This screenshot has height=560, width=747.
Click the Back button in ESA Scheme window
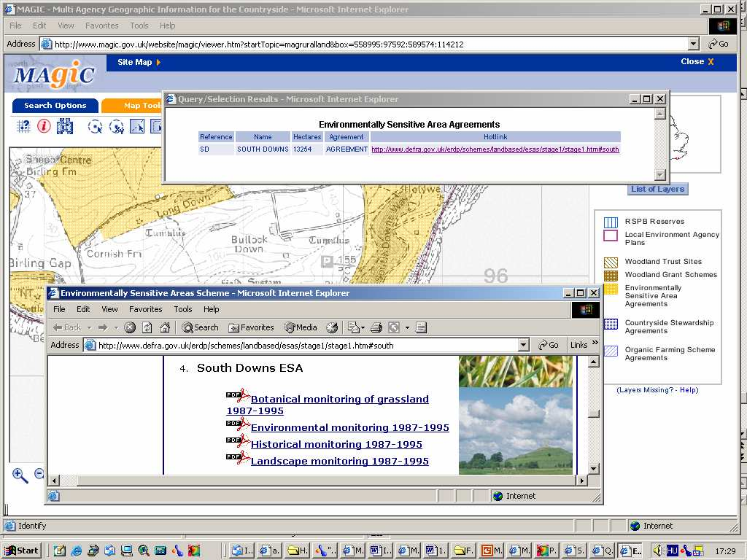pyautogui.click(x=67, y=327)
